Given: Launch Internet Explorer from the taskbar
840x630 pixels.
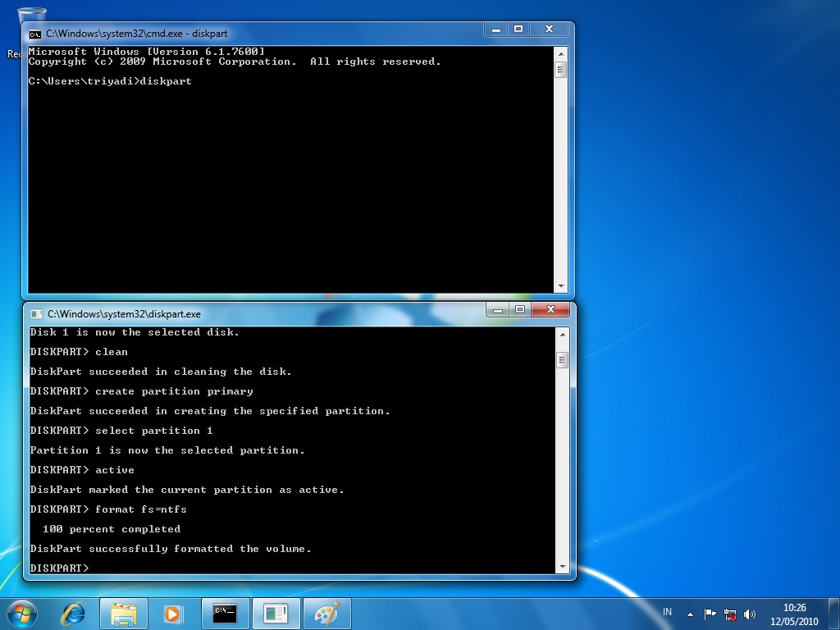Looking at the screenshot, I should click(73, 614).
